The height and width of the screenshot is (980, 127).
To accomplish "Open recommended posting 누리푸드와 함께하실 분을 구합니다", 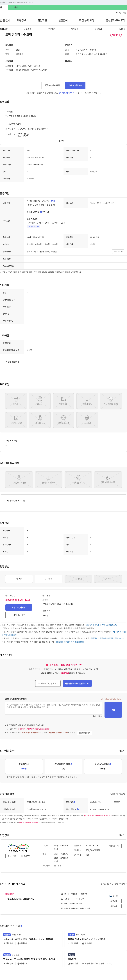I will point(28,939).
